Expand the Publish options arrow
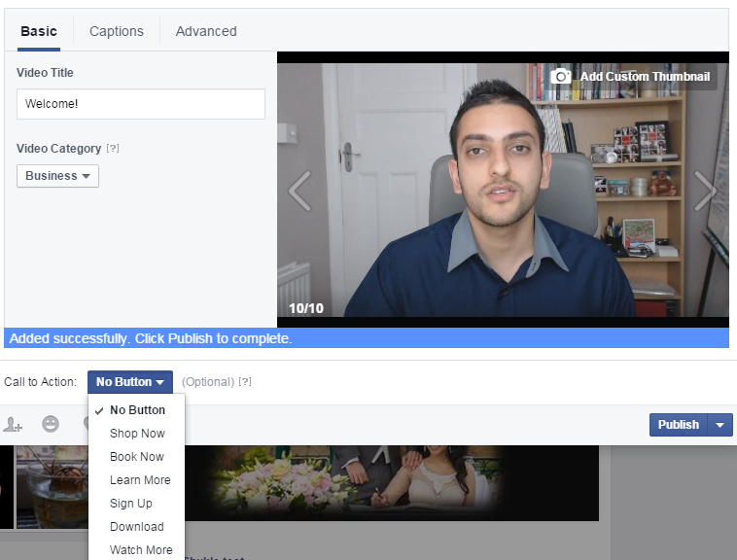Image resolution: width=737 pixels, height=560 pixels. 720,425
